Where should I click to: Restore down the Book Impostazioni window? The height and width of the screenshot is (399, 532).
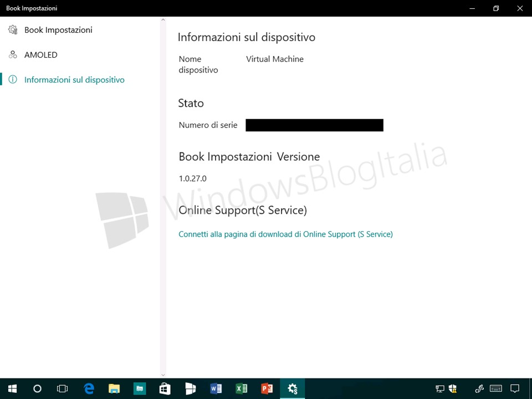[x=496, y=8]
